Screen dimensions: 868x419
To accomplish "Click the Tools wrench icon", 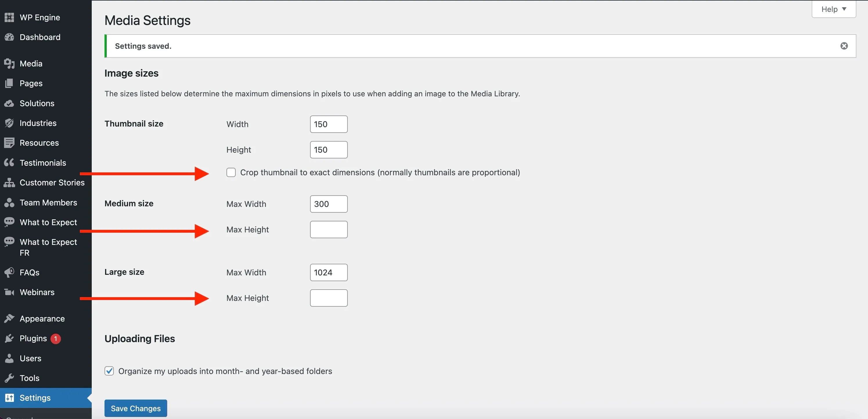I will pyautogui.click(x=9, y=378).
